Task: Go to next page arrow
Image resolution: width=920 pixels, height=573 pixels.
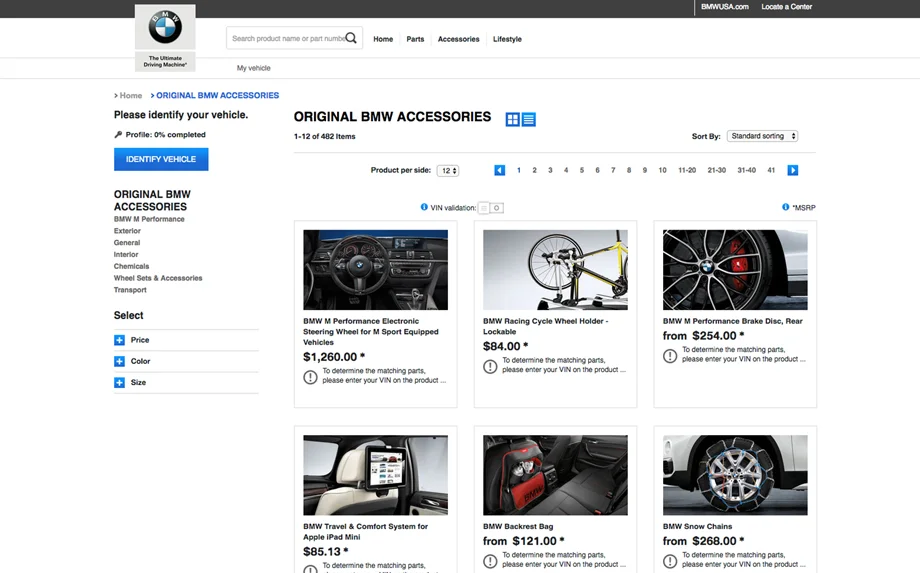Action: (793, 170)
